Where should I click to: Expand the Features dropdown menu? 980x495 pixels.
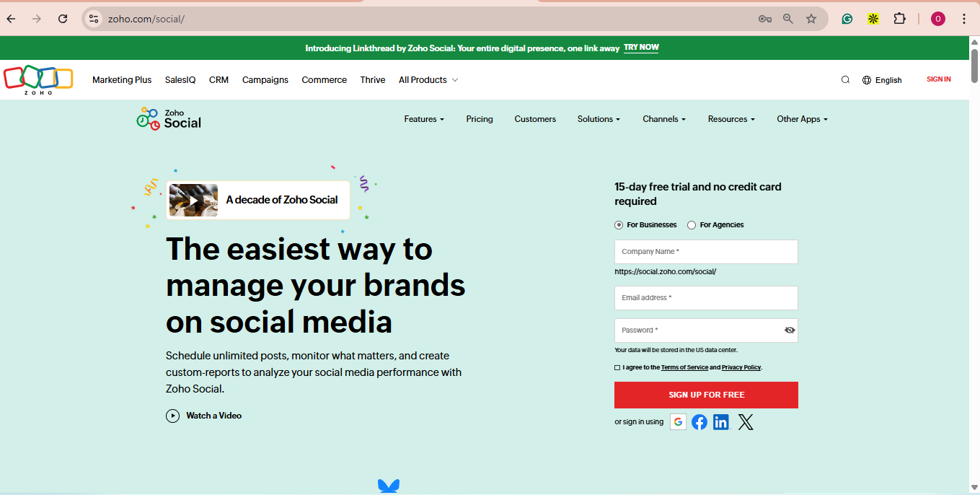point(424,119)
